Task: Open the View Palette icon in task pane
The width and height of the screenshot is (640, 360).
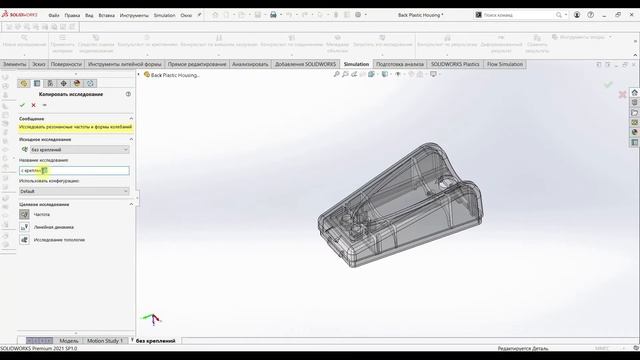Action: pyautogui.click(x=634, y=122)
